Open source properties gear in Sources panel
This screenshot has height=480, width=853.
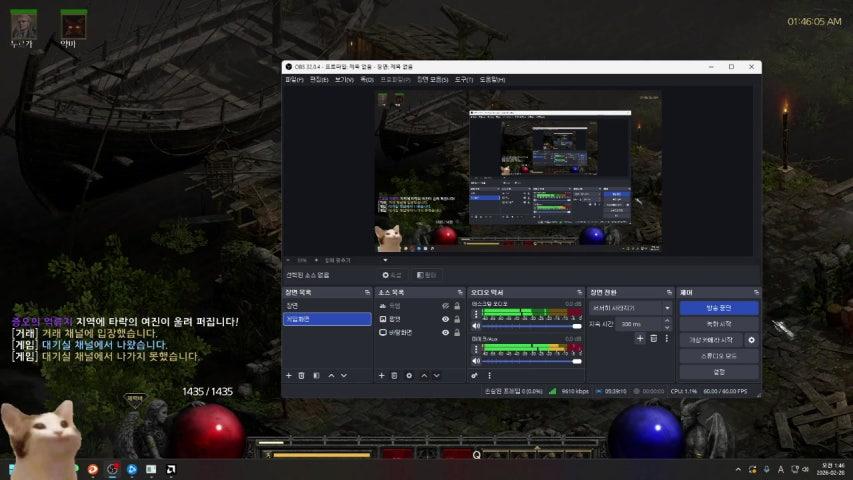point(409,376)
